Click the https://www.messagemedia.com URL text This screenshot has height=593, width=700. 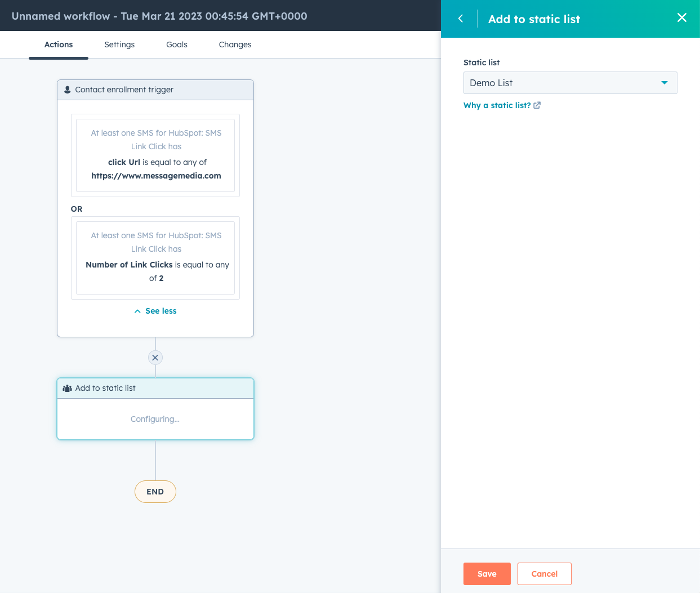156,176
